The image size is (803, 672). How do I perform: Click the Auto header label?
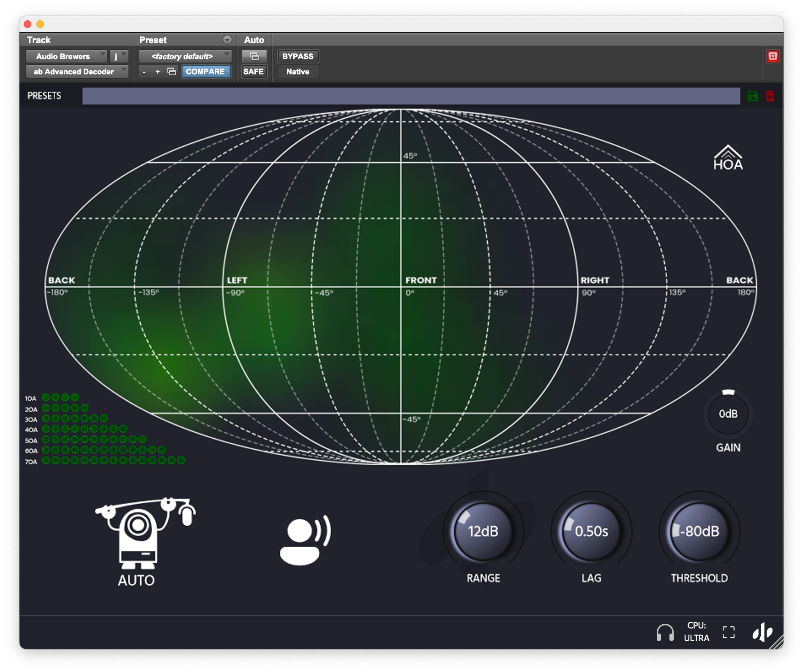(x=254, y=40)
